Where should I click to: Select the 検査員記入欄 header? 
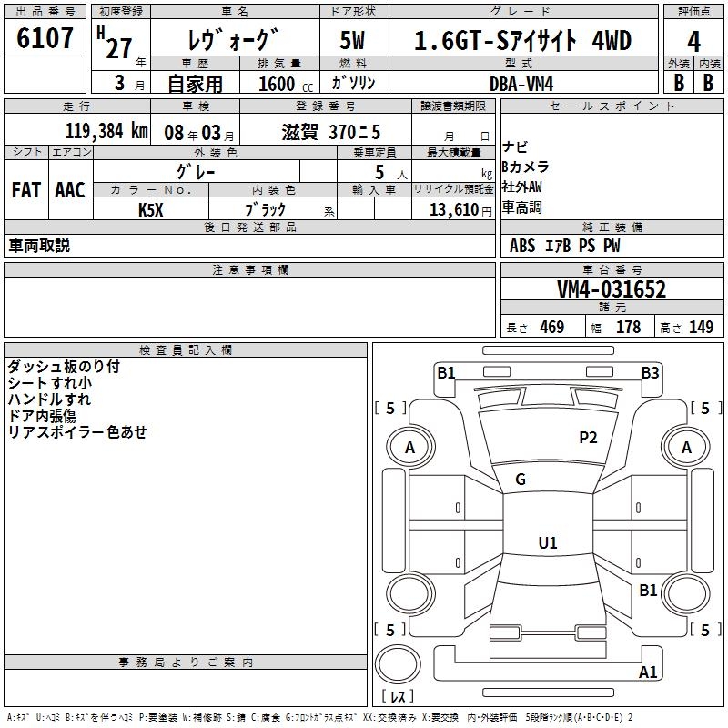point(186,350)
